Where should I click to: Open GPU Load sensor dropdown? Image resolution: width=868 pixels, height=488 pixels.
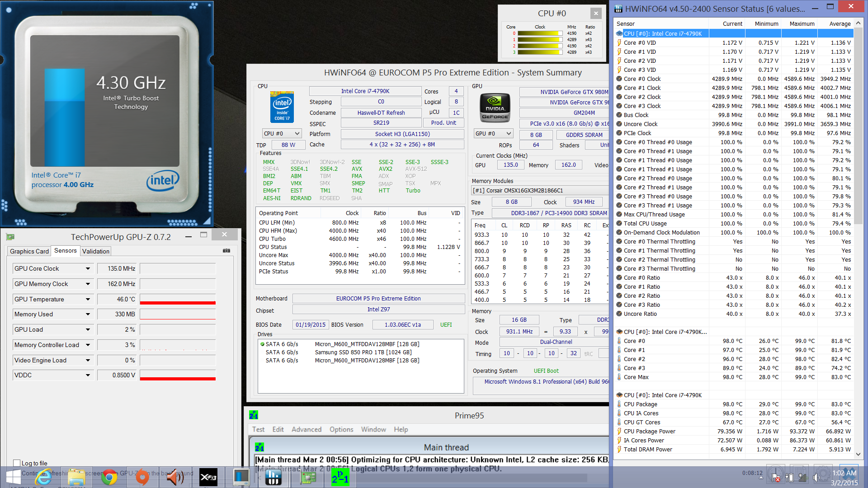[88, 329]
